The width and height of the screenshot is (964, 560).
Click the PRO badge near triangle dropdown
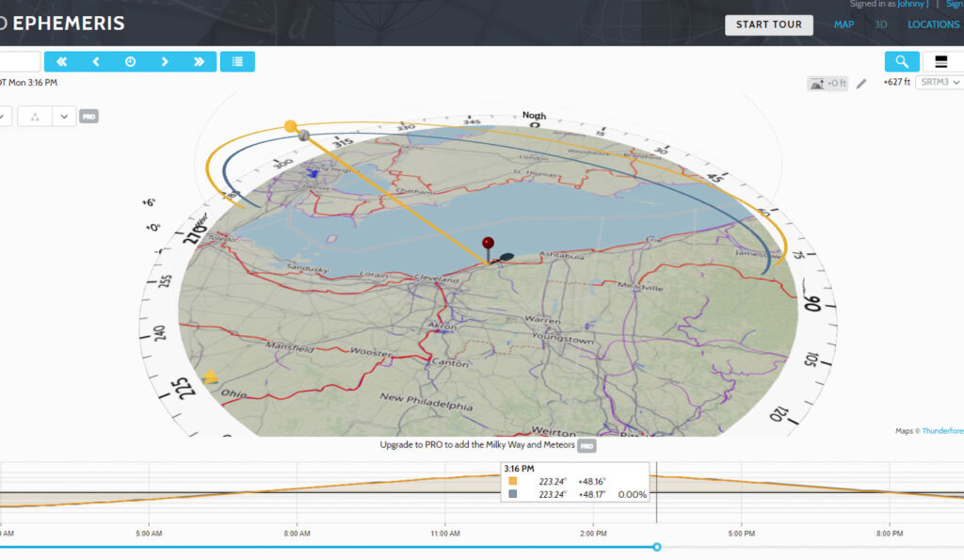pos(88,116)
